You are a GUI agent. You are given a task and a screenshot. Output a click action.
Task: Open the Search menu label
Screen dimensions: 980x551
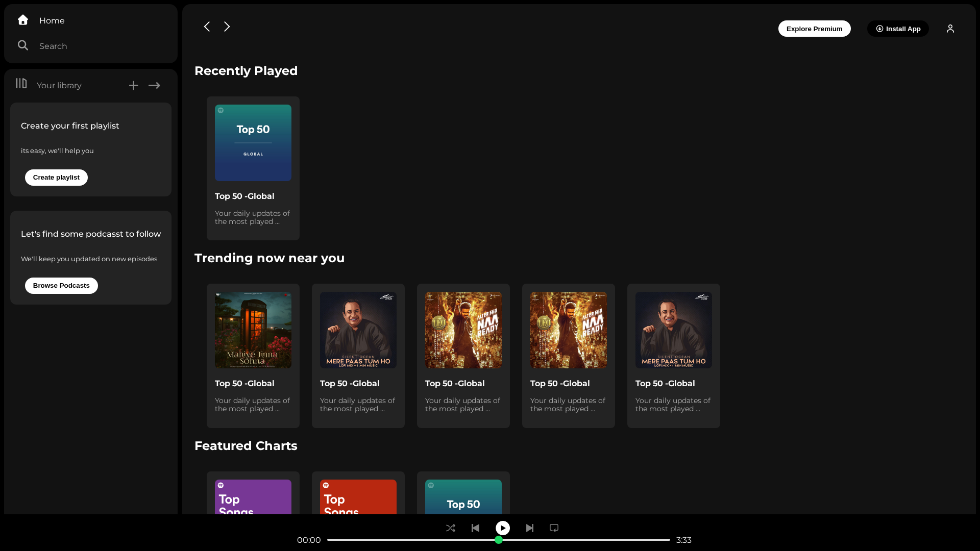click(53, 46)
